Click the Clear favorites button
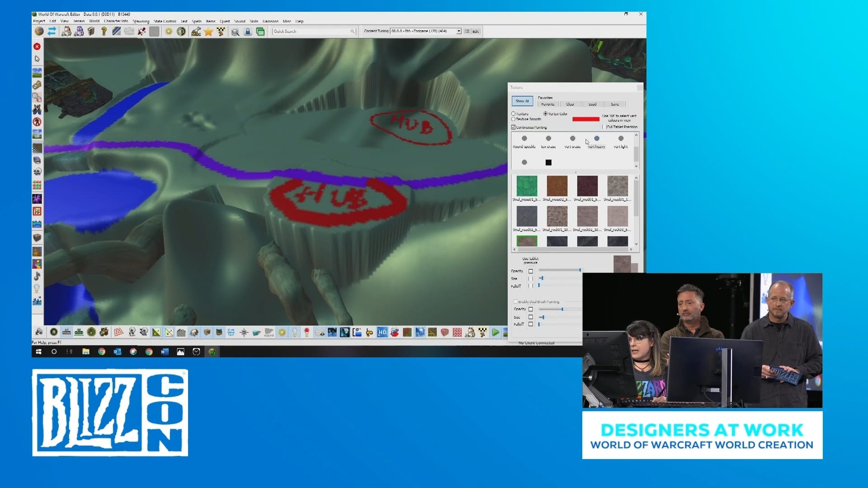The height and width of the screenshot is (488, 868). pyautogui.click(x=570, y=104)
